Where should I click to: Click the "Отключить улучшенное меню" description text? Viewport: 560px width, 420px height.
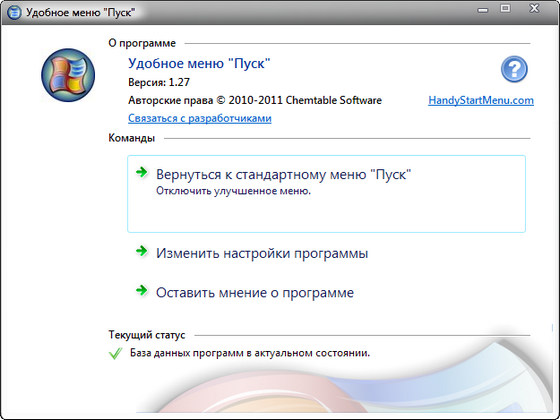tap(233, 191)
